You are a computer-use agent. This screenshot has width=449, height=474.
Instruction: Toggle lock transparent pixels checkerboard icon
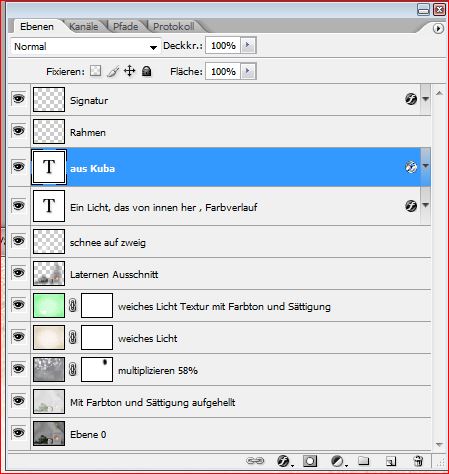pos(95,71)
